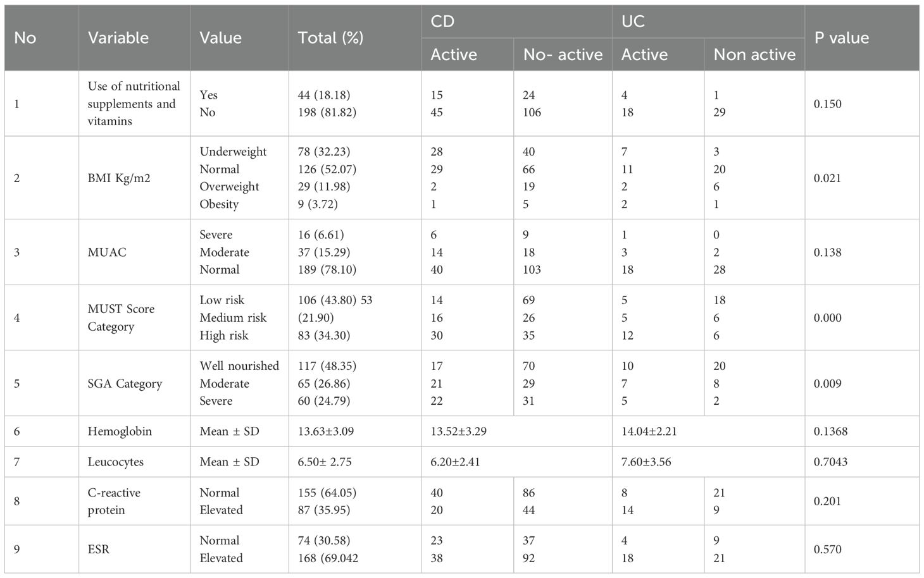Click the P value 0.021 cell
The height and width of the screenshot is (578, 924).
(x=827, y=178)
